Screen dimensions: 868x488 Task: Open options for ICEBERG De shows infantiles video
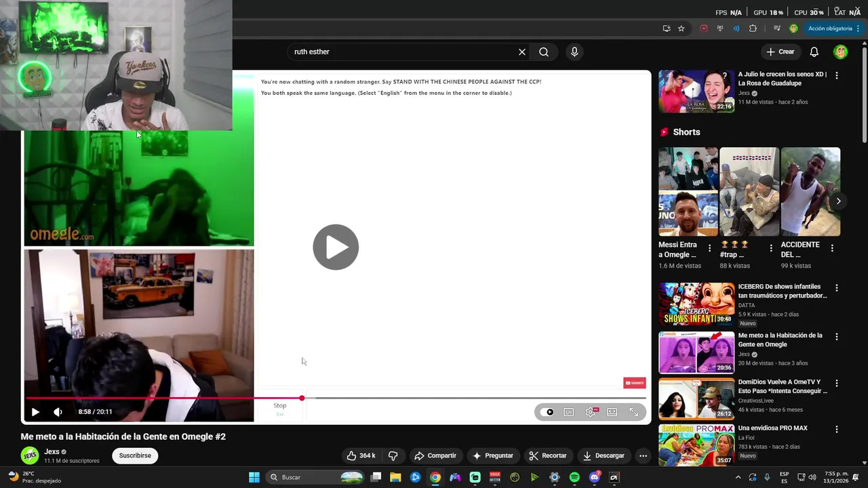pos(836,288)
